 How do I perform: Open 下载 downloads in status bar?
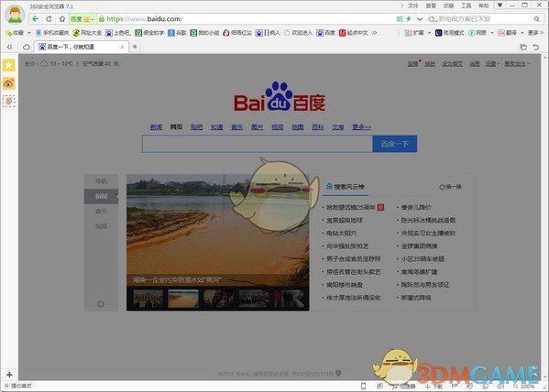tap(434, 387)
